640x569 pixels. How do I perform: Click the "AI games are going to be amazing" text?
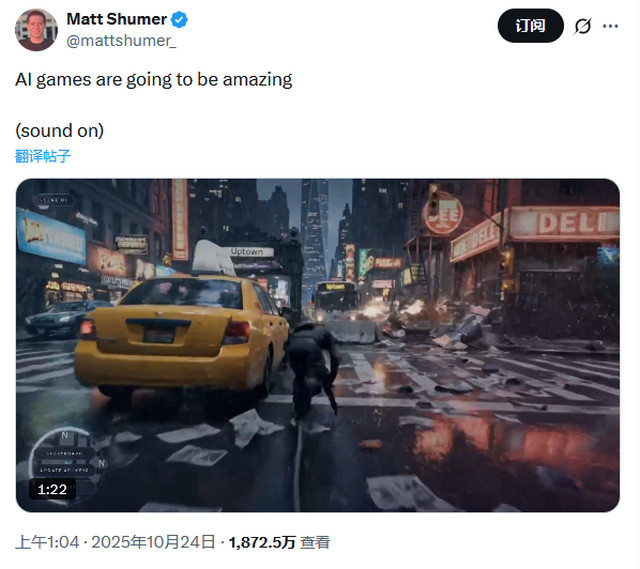click(154, 79)
